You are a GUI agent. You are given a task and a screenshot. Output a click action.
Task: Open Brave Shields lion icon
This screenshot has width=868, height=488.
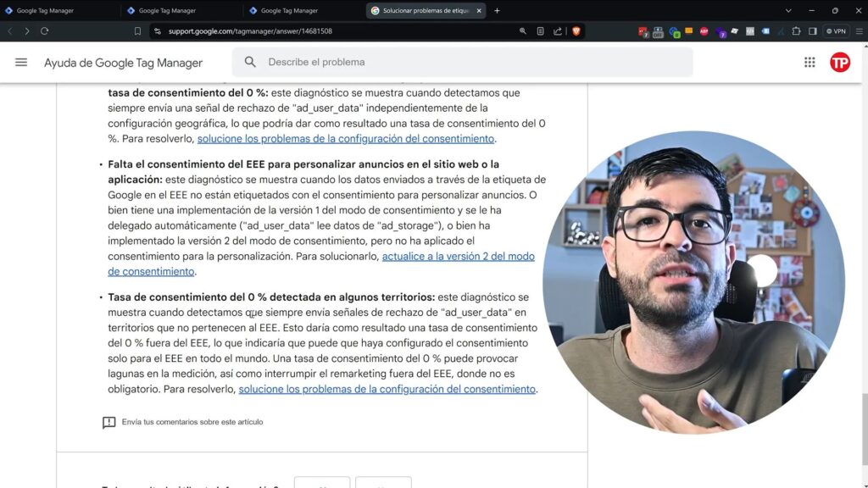(x=576, y=31)
